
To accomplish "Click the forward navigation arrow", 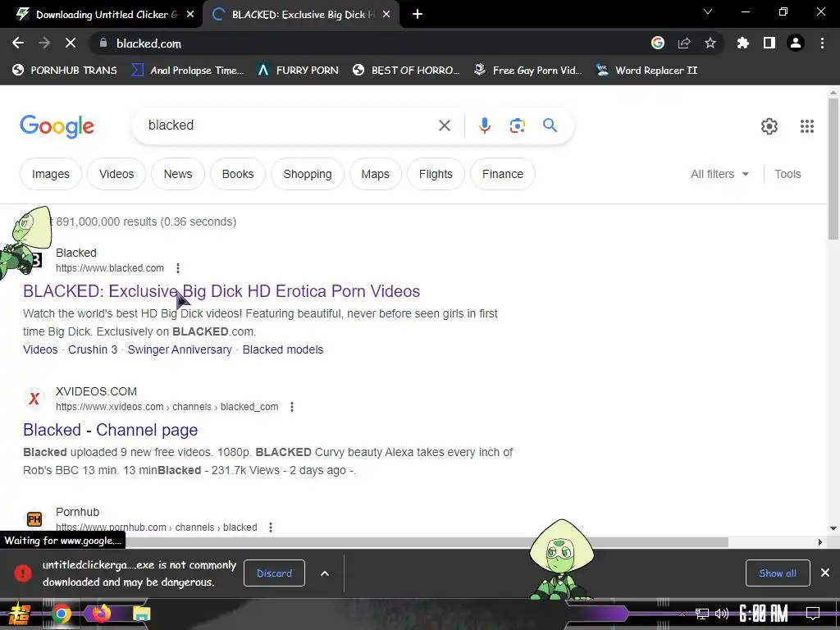I will tap(44, 43).
